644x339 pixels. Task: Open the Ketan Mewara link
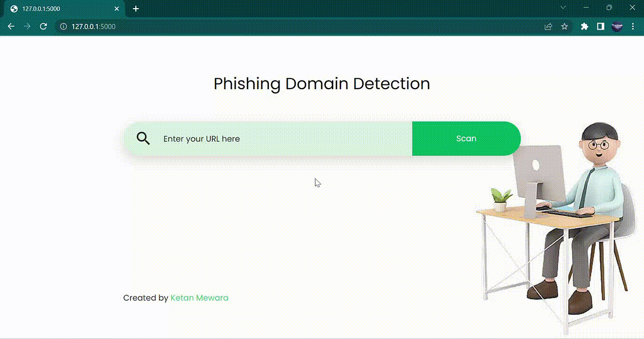pos(199,298)
